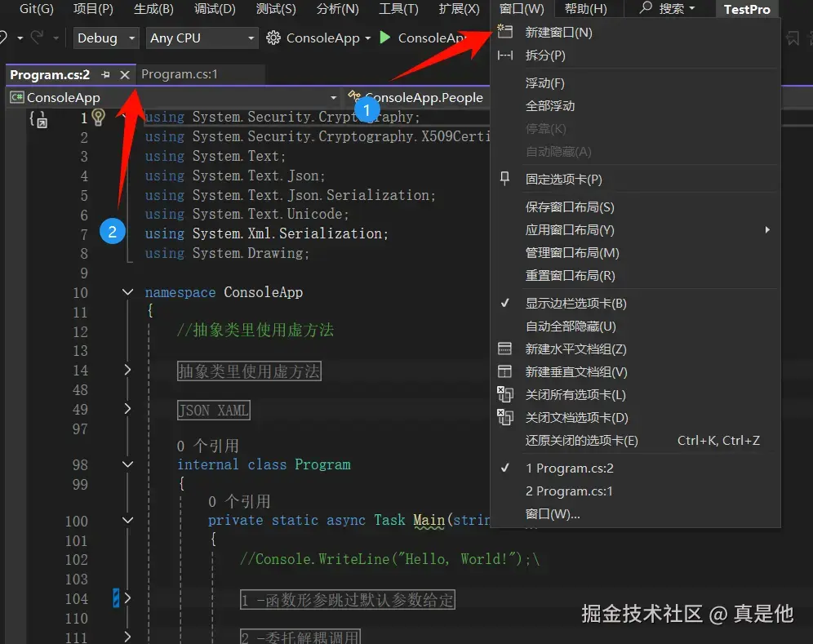Expand collapsed region at line 111
The image size is (813, 644).
click(x=127, y=636)
